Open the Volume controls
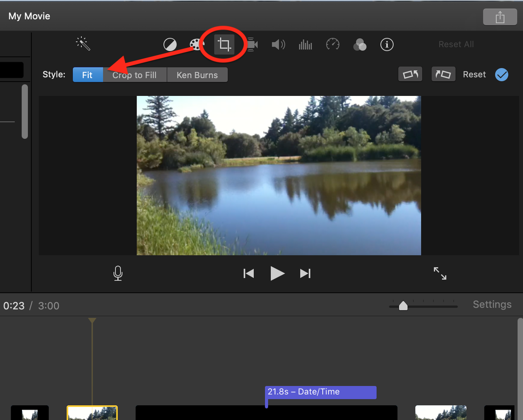 (278, 44)
